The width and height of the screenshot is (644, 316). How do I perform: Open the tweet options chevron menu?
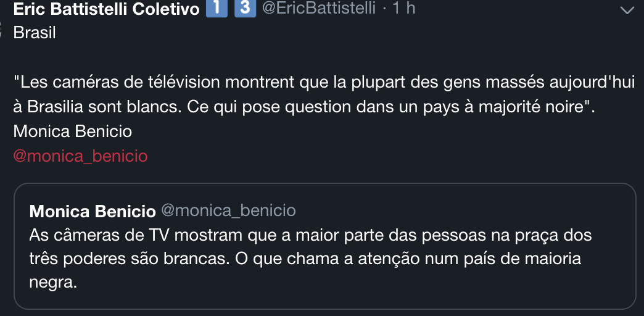tap(627, 10)
